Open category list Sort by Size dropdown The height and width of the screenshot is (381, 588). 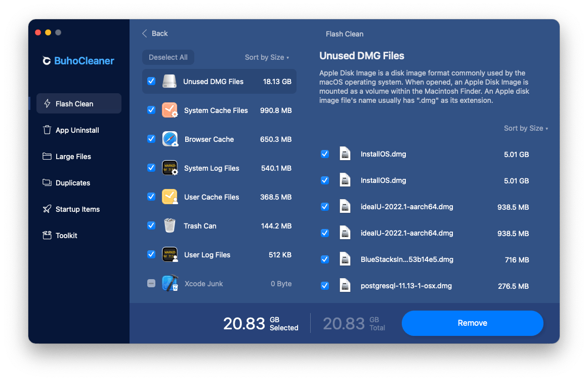coord(267,57)
